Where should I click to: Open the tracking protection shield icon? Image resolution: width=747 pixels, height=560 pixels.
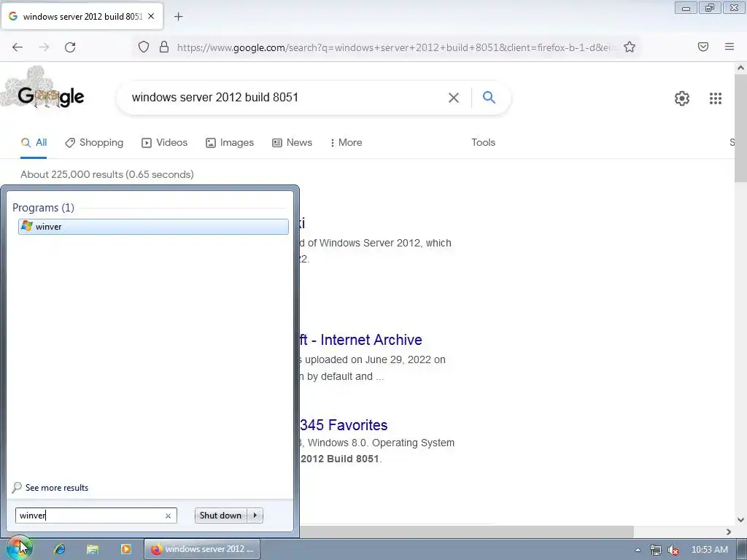pos(144,47)
